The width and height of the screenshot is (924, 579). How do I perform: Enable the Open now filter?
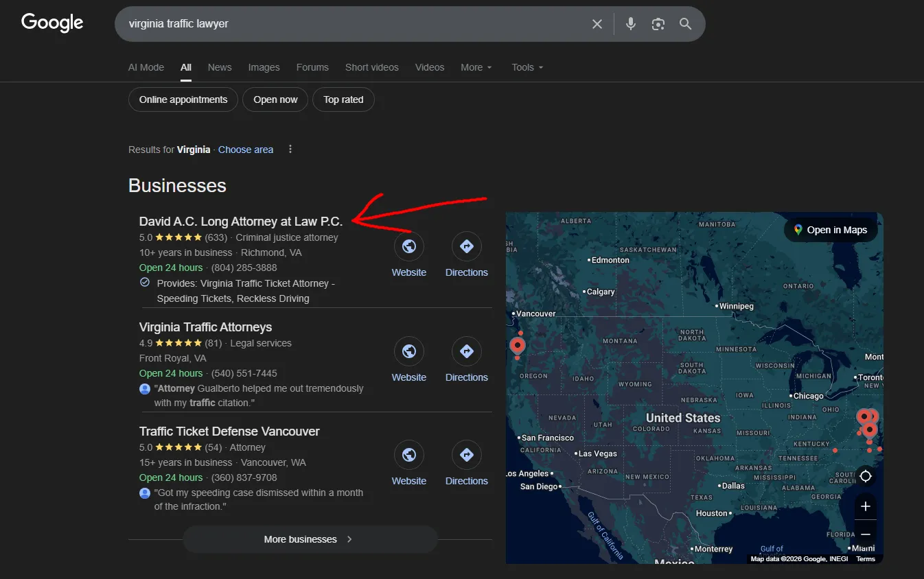pyautogui.click(x=275, y=99)
